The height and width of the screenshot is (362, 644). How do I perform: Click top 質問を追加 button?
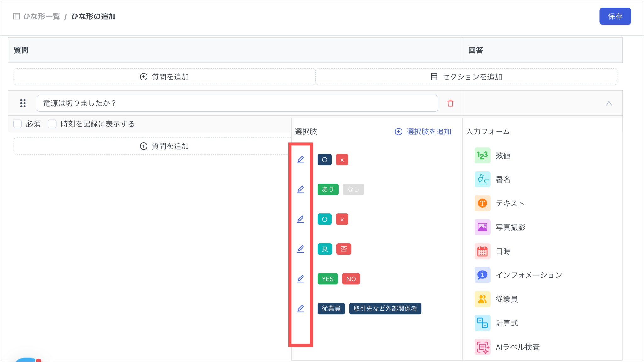(164, 77)
